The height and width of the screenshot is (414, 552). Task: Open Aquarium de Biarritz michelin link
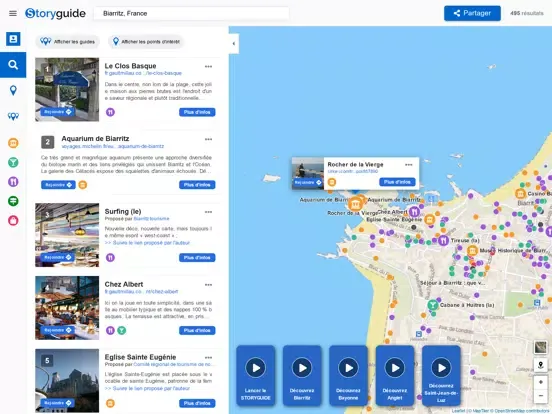113,146
